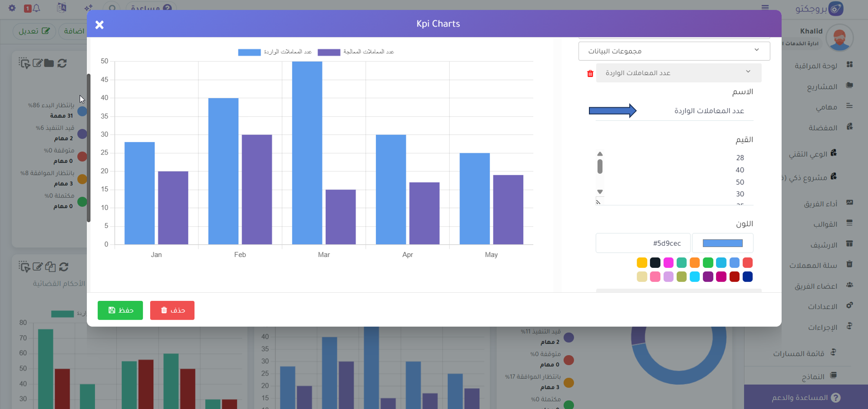
Task: Click refresh icon on the tasks widget
Action: pyautogui.click(x=62, y=63)
